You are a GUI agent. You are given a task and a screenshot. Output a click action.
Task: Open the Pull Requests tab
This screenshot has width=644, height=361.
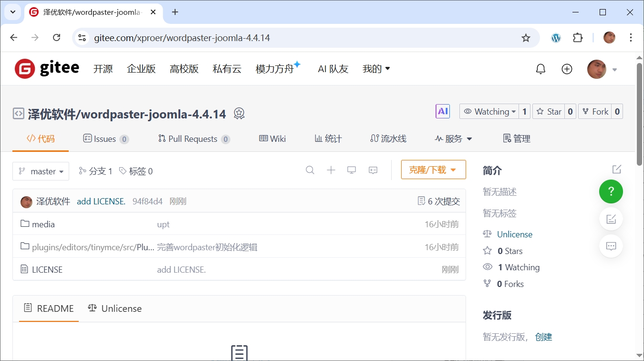coord(193,139)
